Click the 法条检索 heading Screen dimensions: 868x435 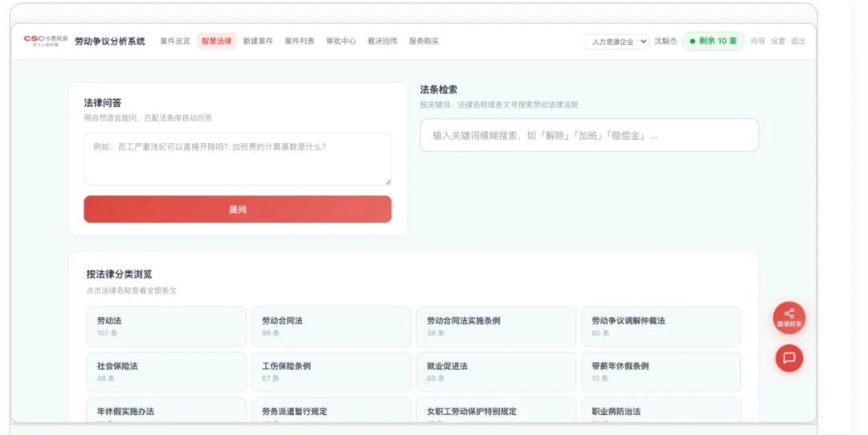pyautogui.click(x=439, y=89)
